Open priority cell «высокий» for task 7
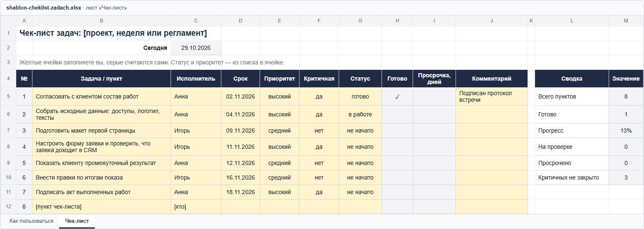The height and width of the screenshot is (229, 644). (x=280, y=192)
